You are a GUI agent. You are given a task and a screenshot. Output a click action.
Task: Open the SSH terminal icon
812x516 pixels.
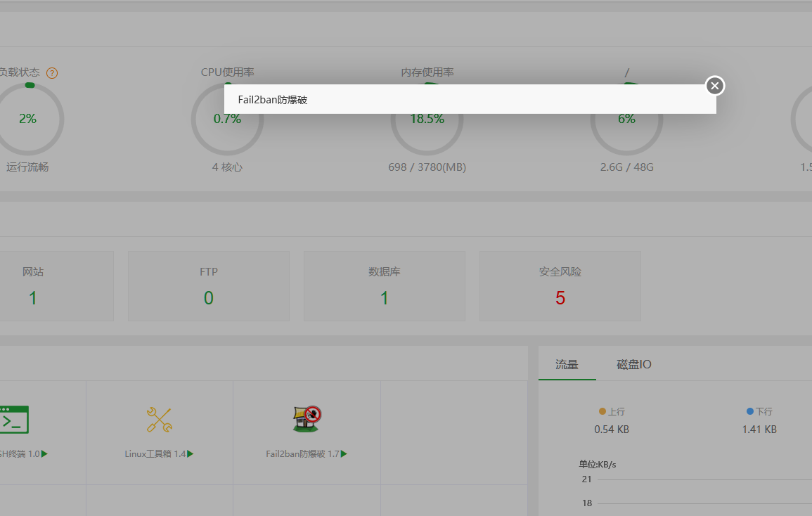(x=13, y=420)
